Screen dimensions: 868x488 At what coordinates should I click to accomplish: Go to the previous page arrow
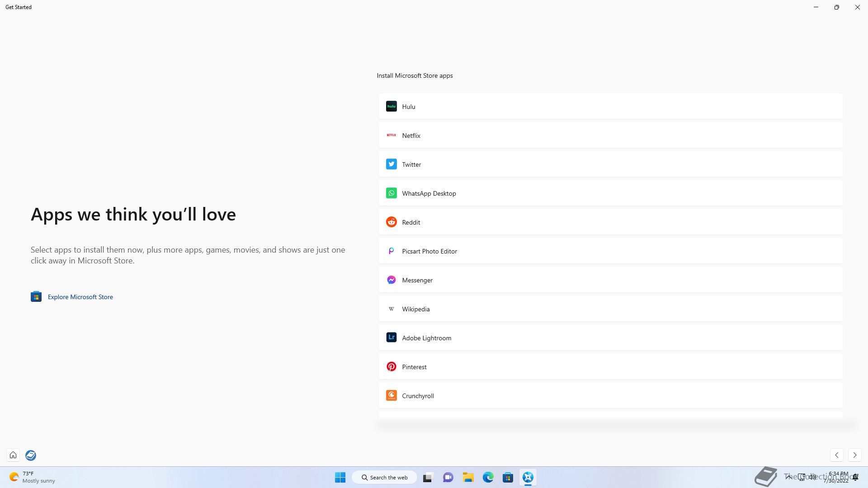click(837, 455)
